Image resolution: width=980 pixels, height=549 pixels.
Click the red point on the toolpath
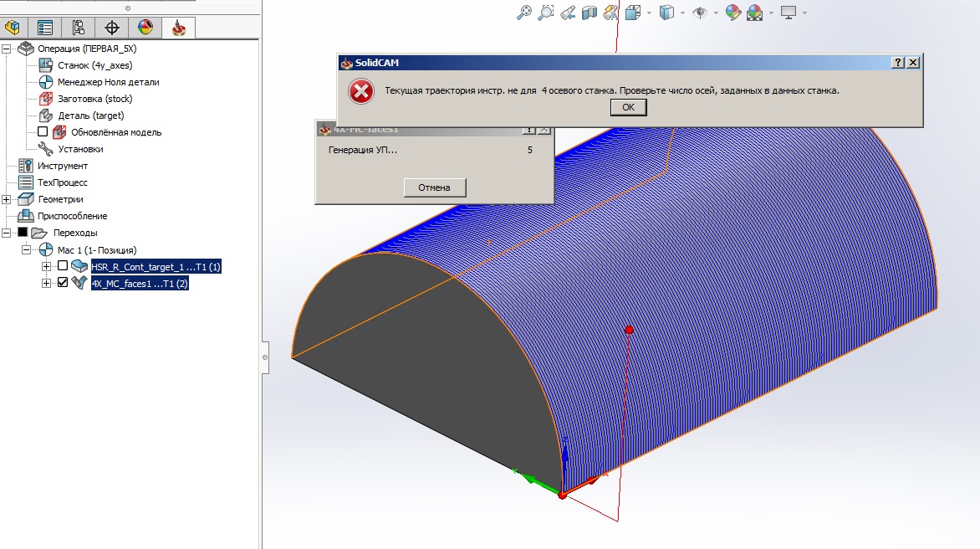coord(630,330)
